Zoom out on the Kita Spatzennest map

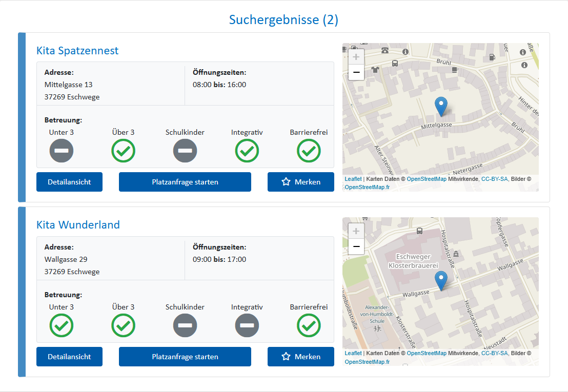click(x=356, y=73)
